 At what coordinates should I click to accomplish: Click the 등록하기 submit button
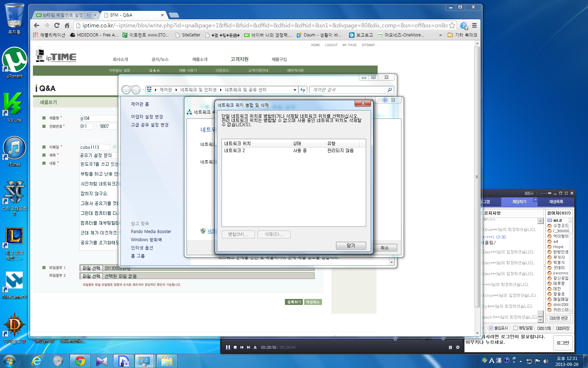tap(294, 302)
